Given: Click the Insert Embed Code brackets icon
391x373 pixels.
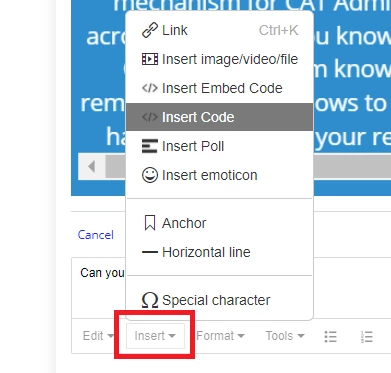Looking at the screenshot, I should pyautogui.click(x=150, y=88).
